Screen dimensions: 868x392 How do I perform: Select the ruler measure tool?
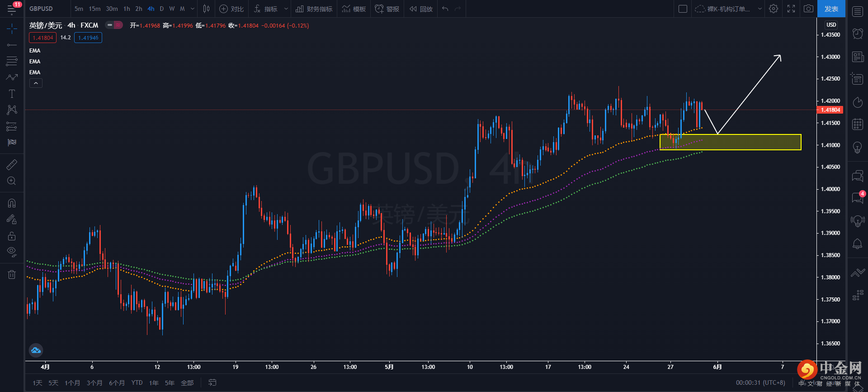(x=12, y=164)
